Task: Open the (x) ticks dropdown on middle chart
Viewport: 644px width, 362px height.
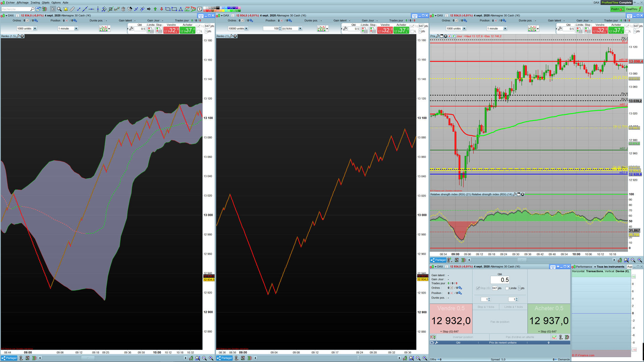Action: pos(300,28)
